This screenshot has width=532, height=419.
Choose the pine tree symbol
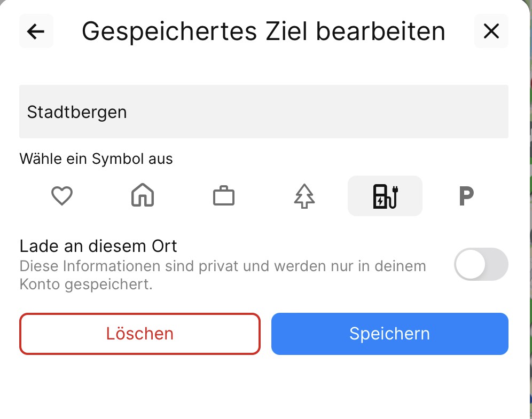point(304,196)
